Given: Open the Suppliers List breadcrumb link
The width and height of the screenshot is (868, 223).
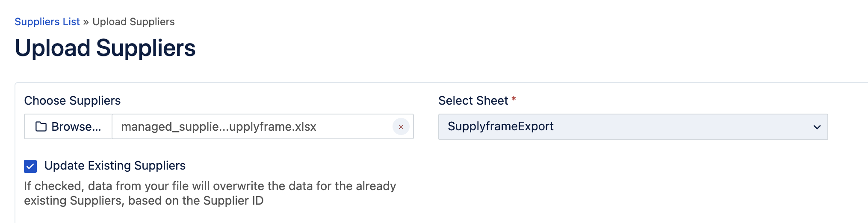Looking at the screenshot, I should tap(47, 22).
